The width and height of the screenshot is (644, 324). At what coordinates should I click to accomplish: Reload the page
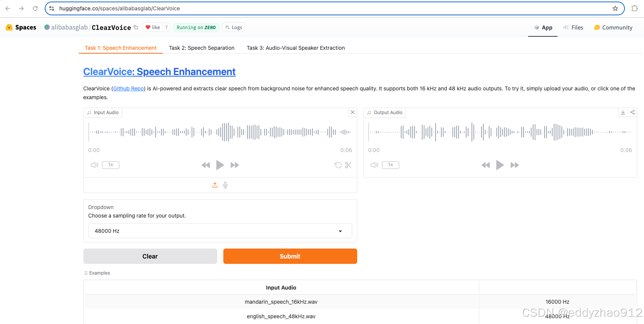tap(35, 8)
